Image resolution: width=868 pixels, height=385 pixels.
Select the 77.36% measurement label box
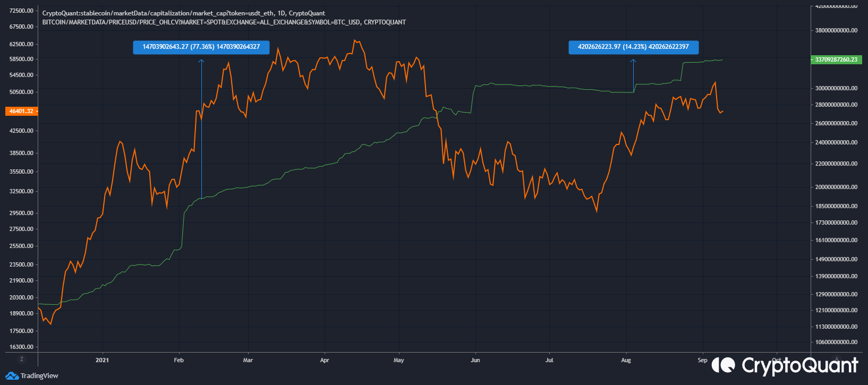(x=201, y=47)
